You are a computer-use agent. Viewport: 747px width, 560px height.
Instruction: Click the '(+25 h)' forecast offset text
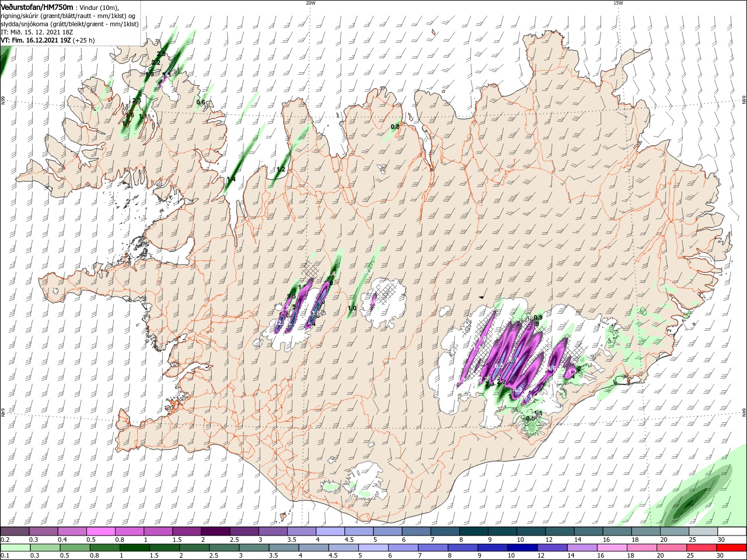84,40
